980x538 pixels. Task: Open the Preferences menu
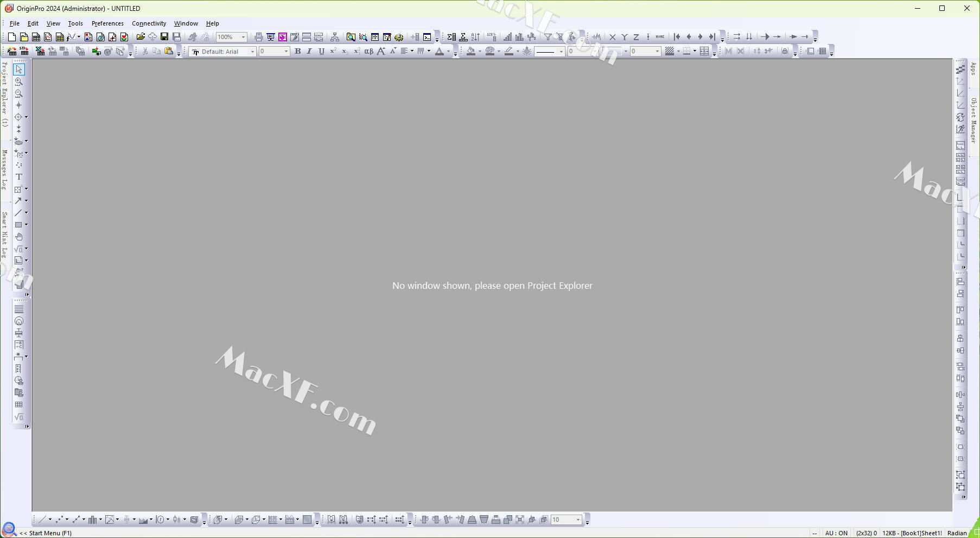[x=107, y=23]
